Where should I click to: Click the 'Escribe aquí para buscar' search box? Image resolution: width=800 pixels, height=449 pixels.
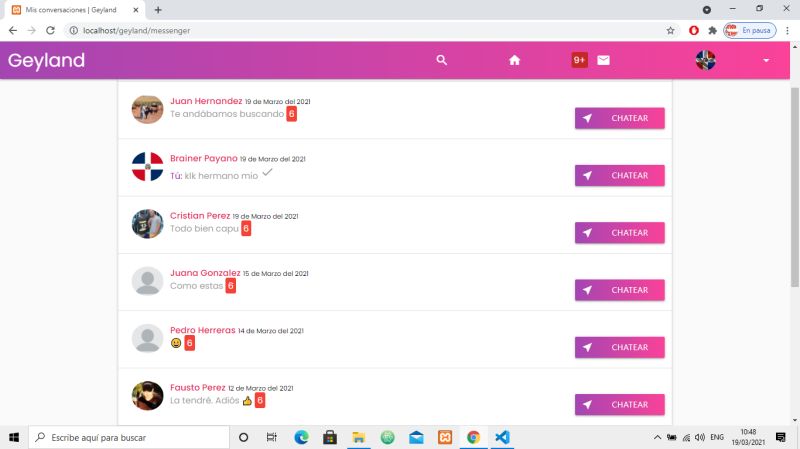click(129, 437)
